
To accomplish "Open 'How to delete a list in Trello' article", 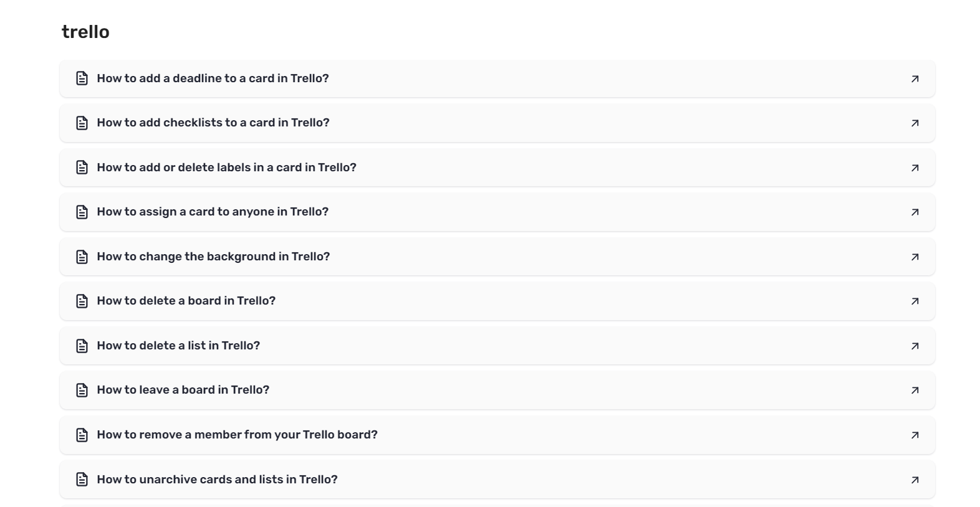I will 497,346.
